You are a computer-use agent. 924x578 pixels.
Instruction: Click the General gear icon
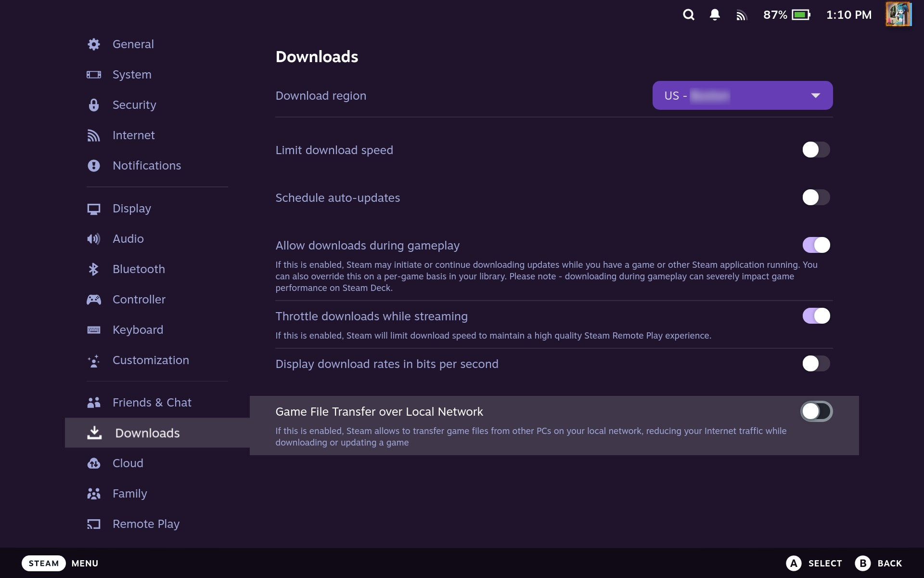point(94,44)
